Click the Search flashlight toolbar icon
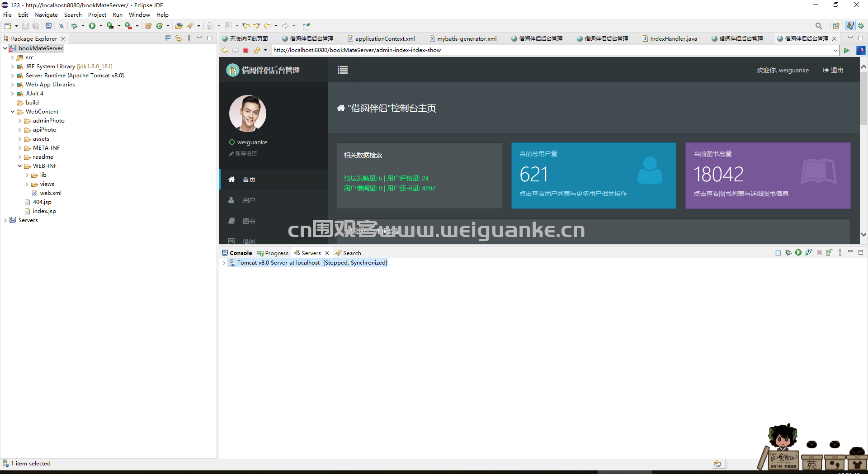The height and width of the screenshot is (474, 868). click(190, 26)
